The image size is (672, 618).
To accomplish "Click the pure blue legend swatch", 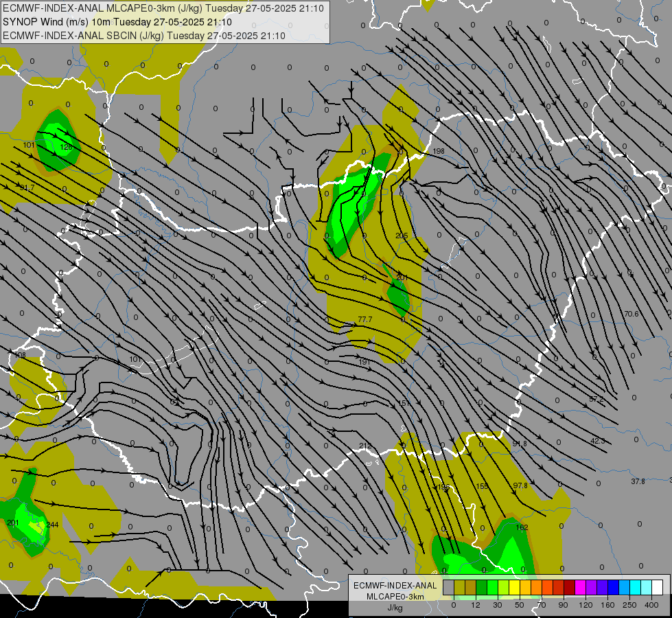I will pyautogui.click(x=614, y=587).
